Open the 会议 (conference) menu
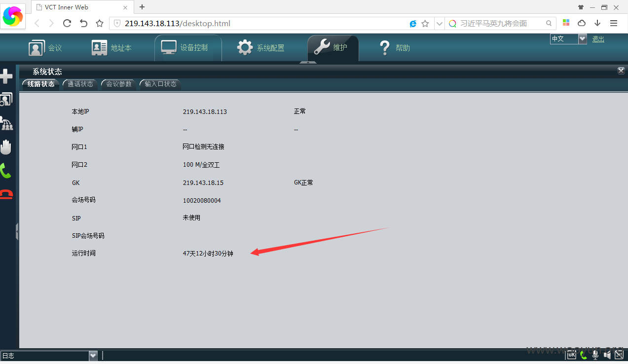The height and width of the screenshot is (364, 628). [x=45, y=48]
